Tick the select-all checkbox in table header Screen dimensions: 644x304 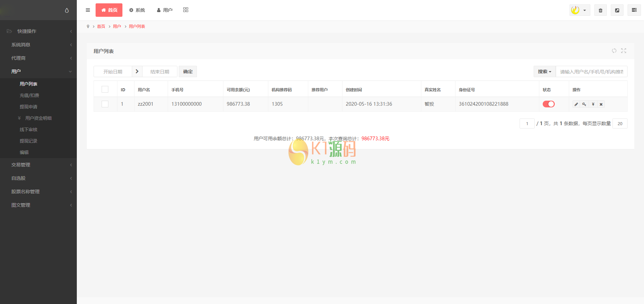[105, 89]
